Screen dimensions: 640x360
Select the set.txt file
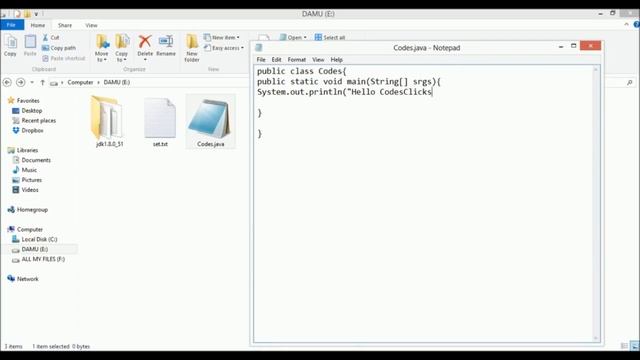pyautogui.click(x=160, y=121)
